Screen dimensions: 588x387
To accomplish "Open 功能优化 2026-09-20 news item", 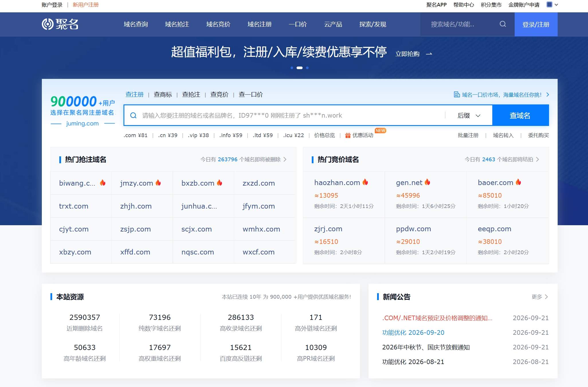I will [413, 332].
